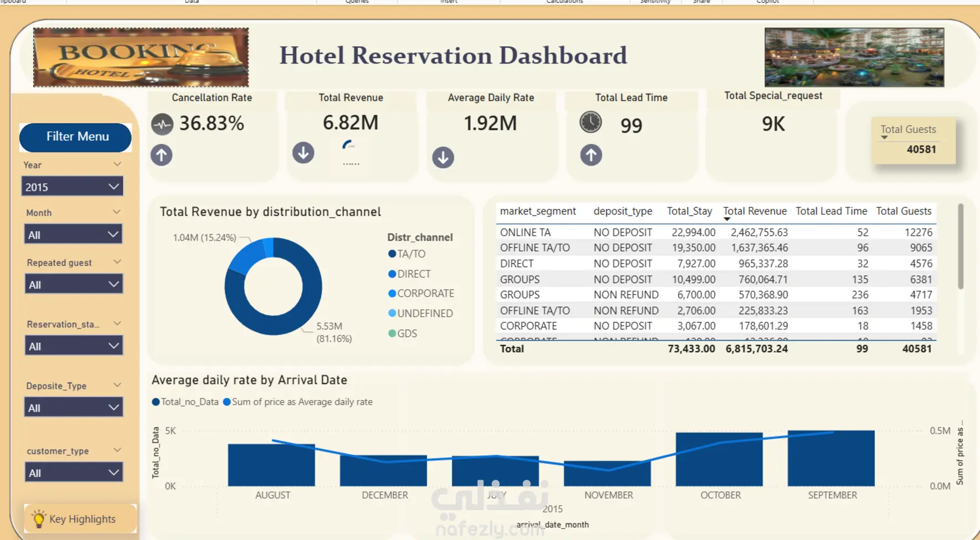Open the Repeated guest dropdown
This screenshot has width=980, height=540.
(73, 284)
